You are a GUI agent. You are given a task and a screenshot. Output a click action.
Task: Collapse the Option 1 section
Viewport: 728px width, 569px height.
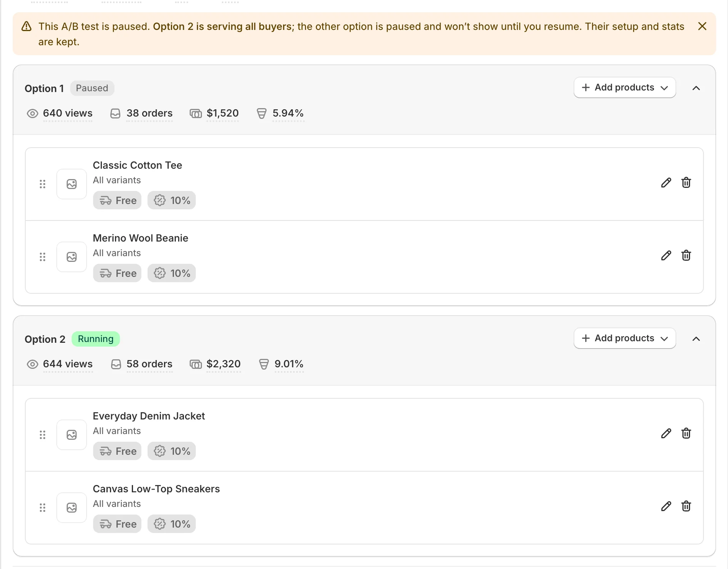pyautogui.click(x=696, y=88)
